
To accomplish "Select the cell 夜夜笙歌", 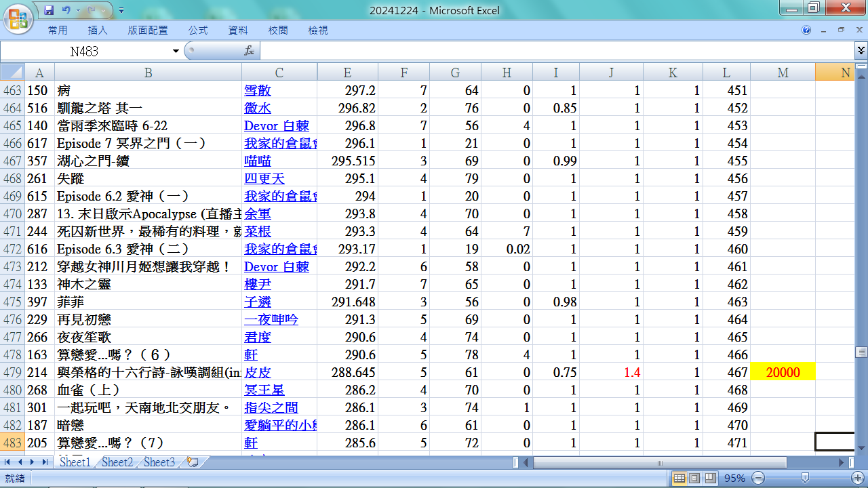I will (148, 337).
